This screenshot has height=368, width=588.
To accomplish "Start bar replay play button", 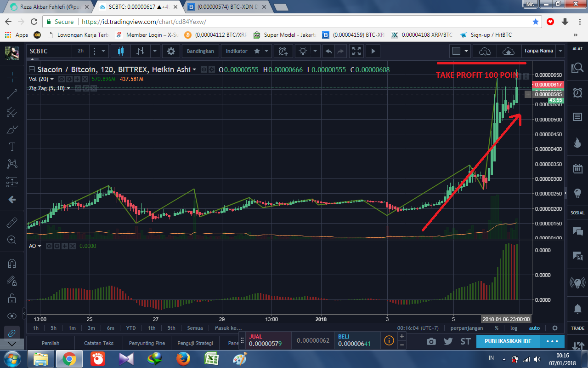I will [x=373, y=51].
